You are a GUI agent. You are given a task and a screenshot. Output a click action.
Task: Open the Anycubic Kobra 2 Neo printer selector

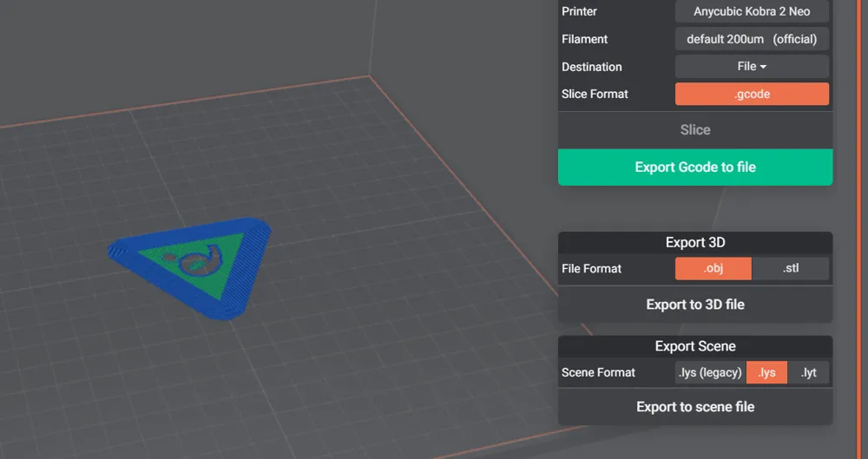click(752, 11)
